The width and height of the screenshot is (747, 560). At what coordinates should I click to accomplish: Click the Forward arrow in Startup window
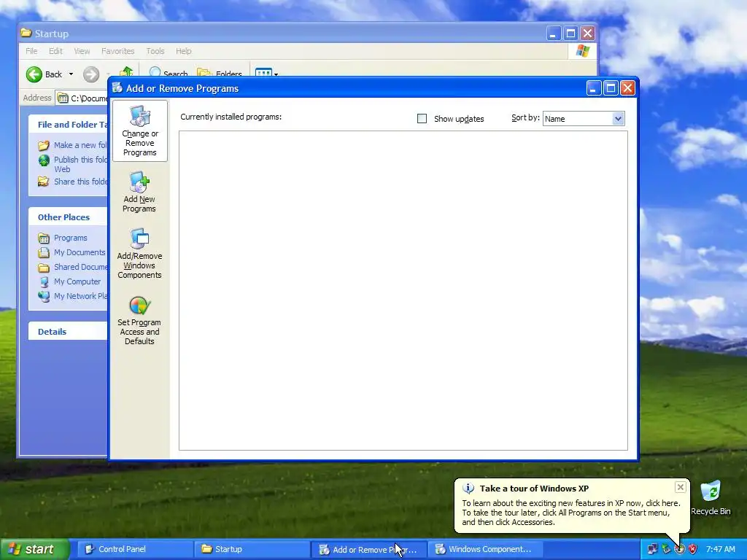point(91,74)
